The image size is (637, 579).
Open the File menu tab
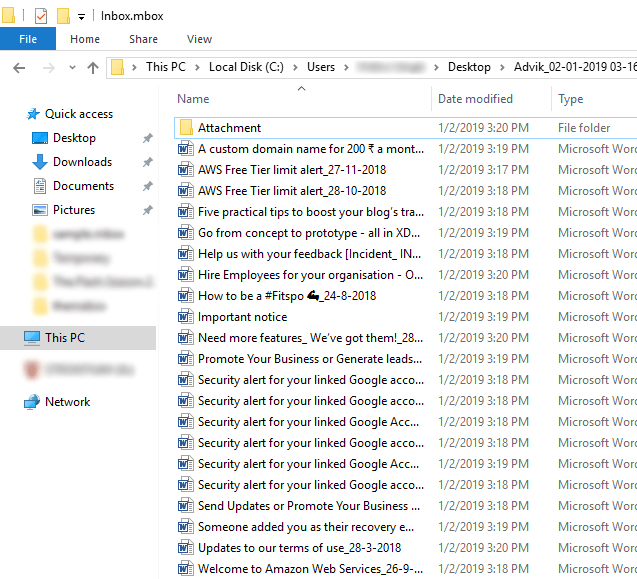(x=28, y=39)
